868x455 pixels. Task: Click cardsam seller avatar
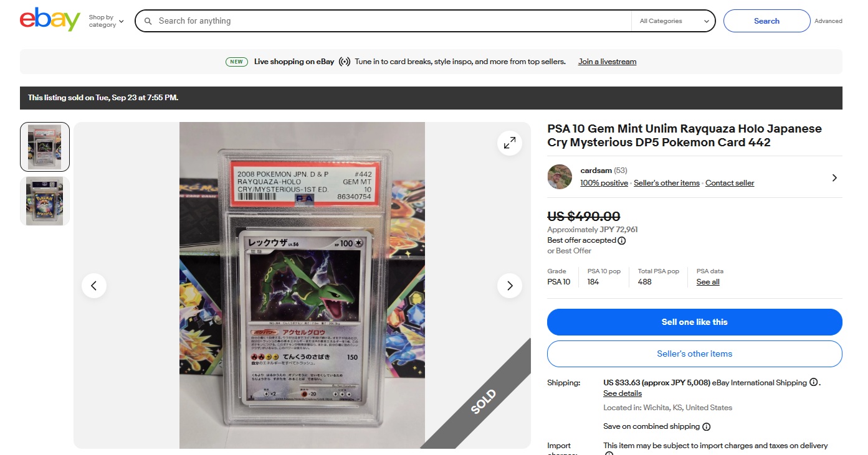pyautogui.click(x=560, y=177)
